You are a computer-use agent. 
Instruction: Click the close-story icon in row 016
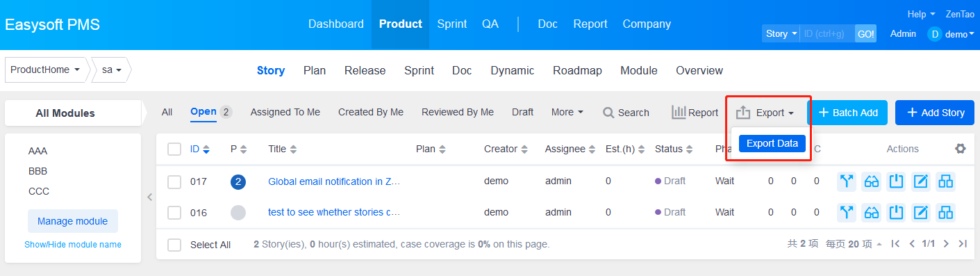coord(896,212)
